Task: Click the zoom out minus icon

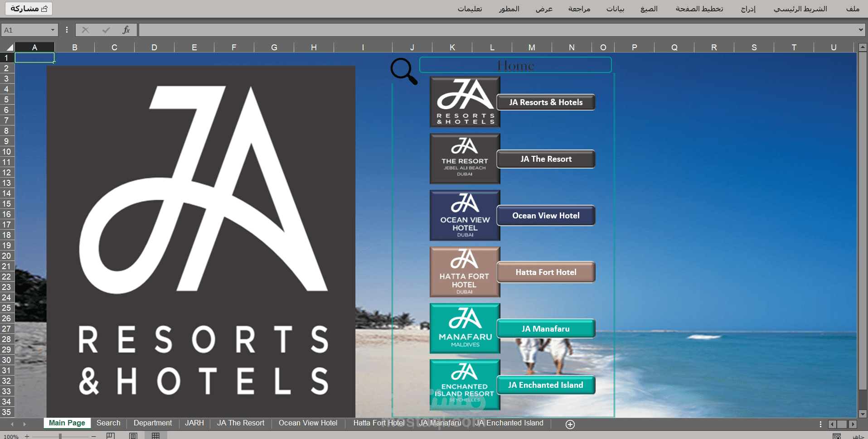Action: pos(93,436)
